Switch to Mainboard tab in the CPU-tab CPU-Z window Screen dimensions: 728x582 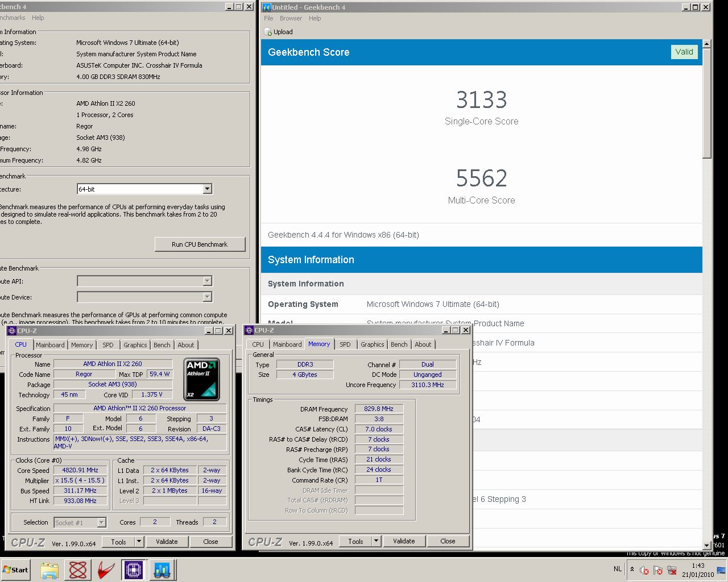coord(50,345)
